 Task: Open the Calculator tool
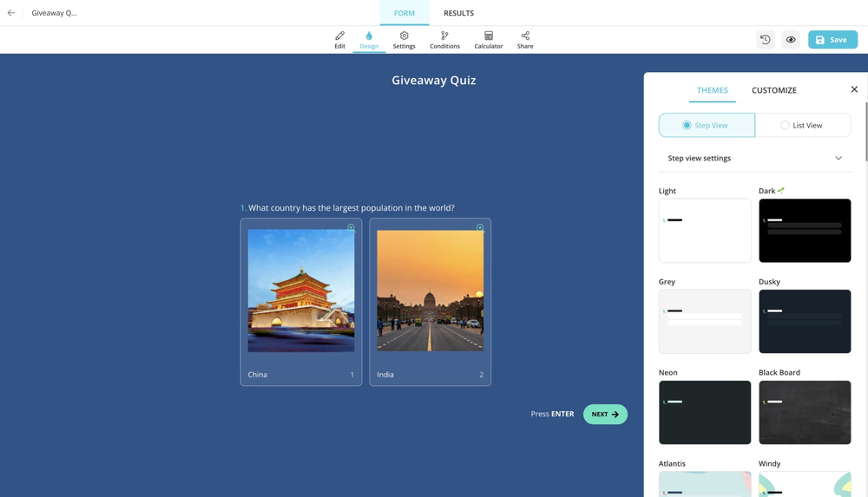point(488,40)
